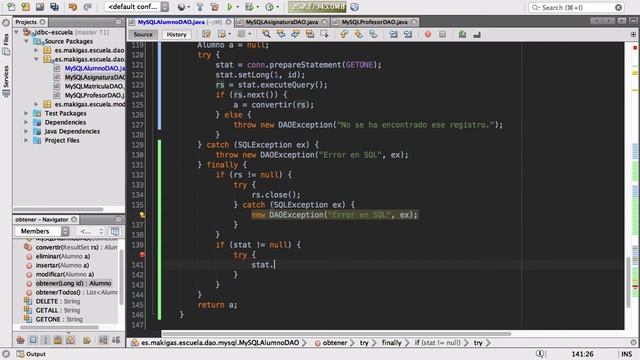Close the MySQLAlumnoDAO.java tab
The image size is (640, 360).
tap(228, 22)
